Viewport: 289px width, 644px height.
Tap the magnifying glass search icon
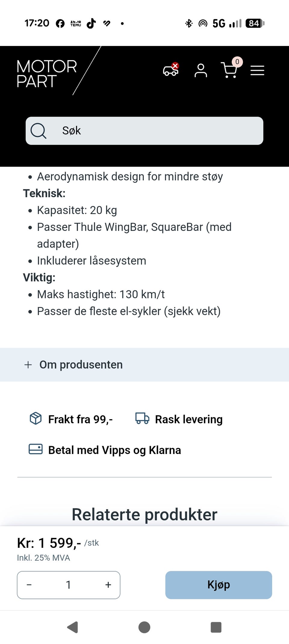[x=39, y=131]
